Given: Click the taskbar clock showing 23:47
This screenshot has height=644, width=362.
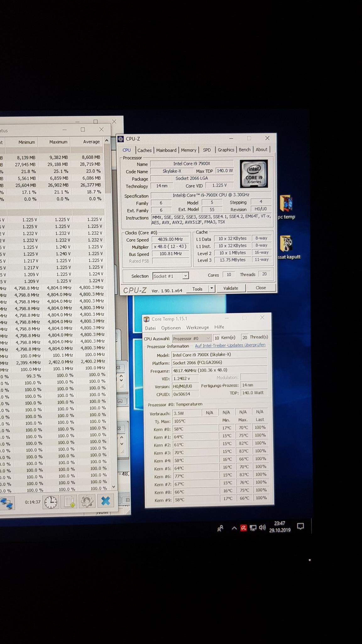Looking at the screenshot, I should click(x=280, y=527).
